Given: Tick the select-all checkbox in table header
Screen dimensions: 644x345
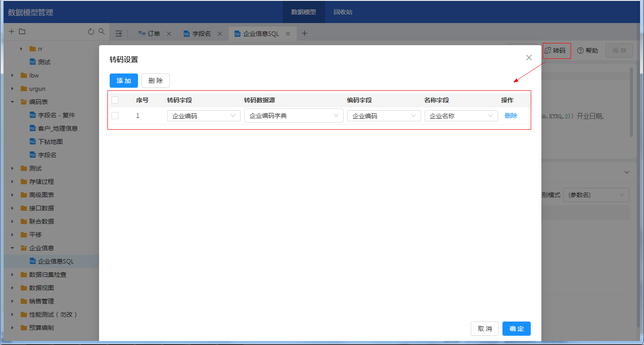Looking at the screenshot, I should point(115,100).
